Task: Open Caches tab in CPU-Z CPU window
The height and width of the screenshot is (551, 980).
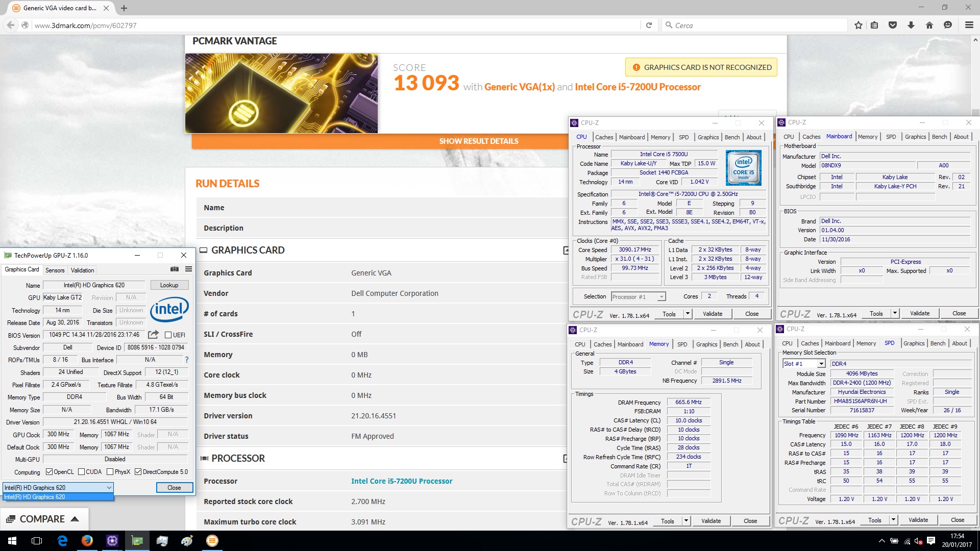Action: coord(604,137)
